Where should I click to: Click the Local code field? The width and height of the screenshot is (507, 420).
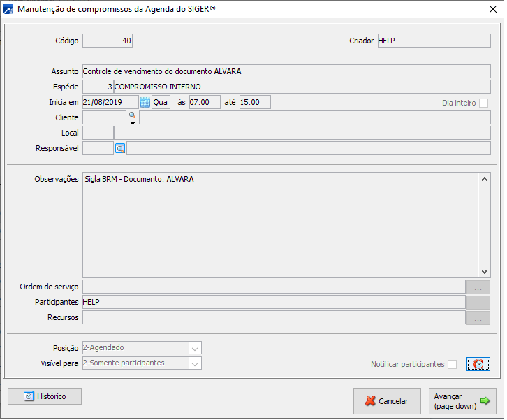pos(98,133)
